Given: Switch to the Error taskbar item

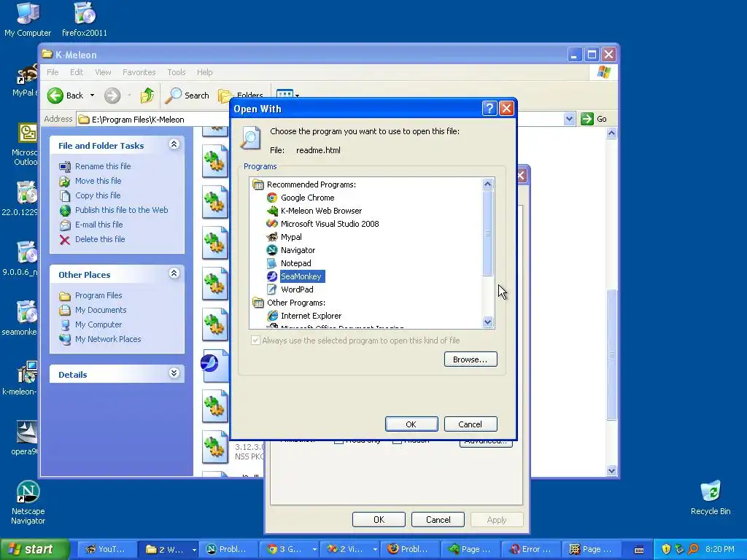Looking at the screenshot, I should [531, 549].
